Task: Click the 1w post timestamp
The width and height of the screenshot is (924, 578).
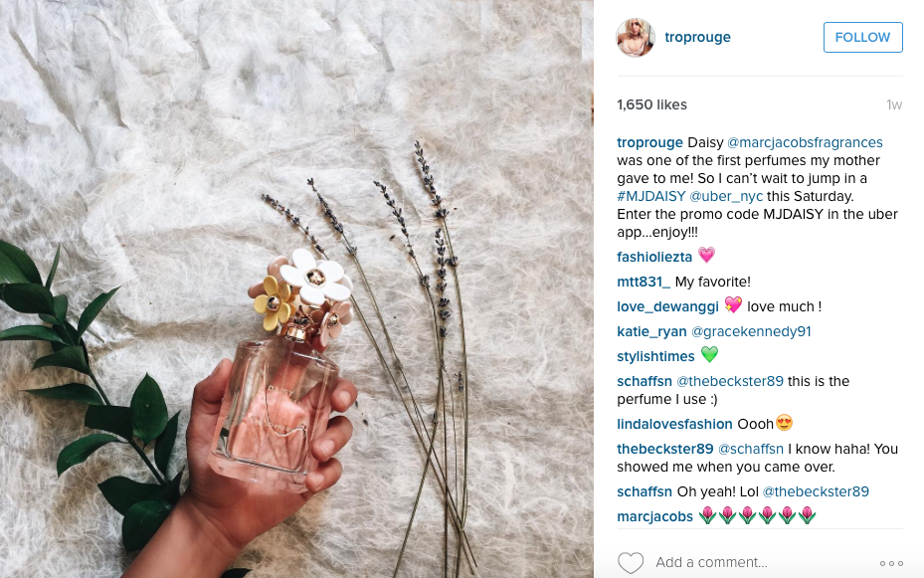Action: click(894, 104)
